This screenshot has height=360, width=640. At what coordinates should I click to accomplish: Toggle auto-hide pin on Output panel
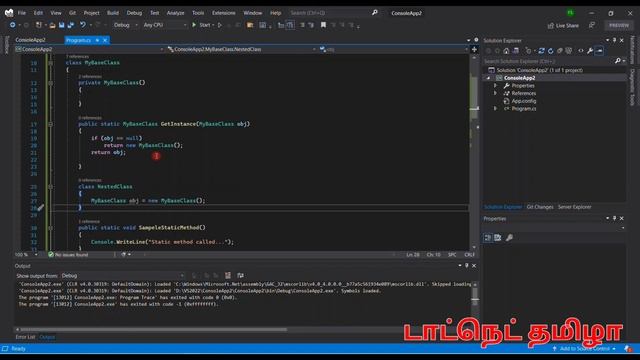[x=467, y=266]
